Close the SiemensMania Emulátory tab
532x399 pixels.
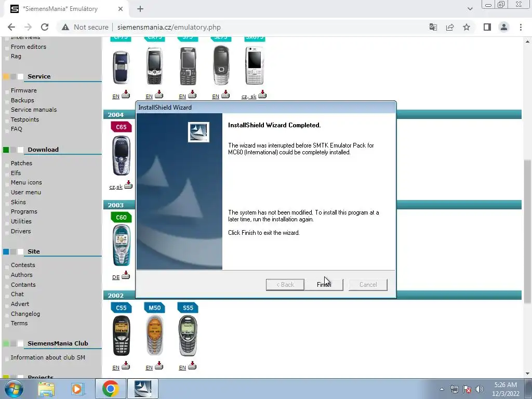point(121,9)
